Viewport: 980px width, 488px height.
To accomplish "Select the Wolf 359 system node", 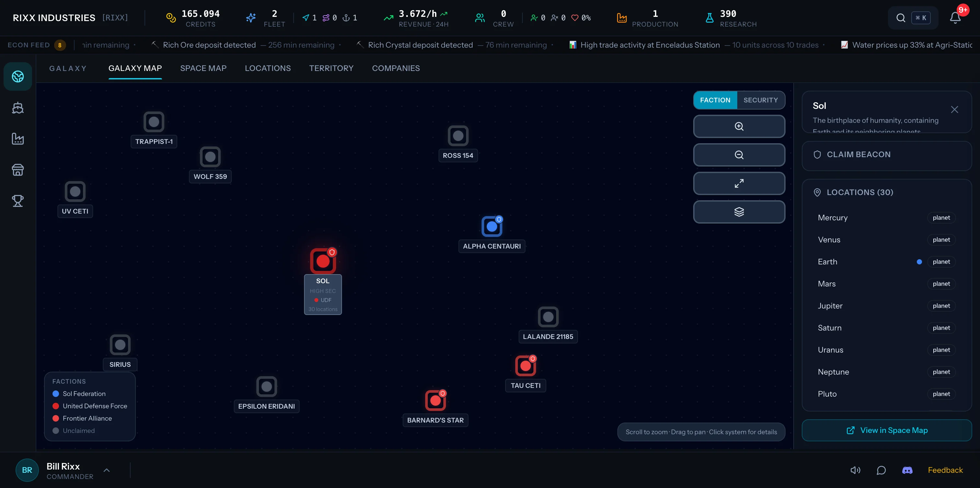I will (x=210, y=157).
